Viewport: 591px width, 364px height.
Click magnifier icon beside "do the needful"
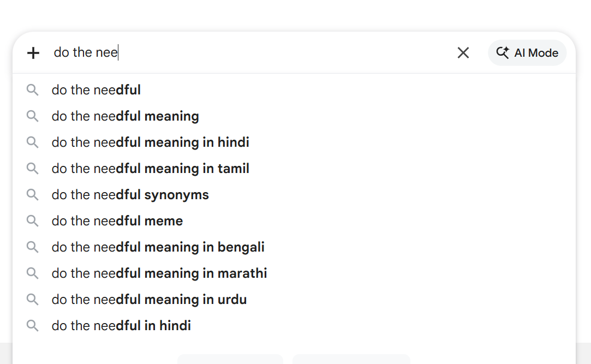pos(33,90)
